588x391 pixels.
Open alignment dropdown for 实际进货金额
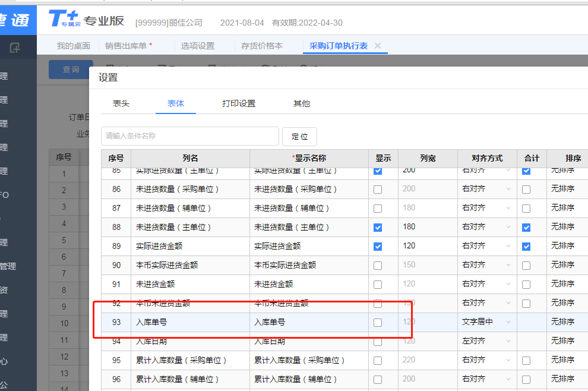click(487, 246)
